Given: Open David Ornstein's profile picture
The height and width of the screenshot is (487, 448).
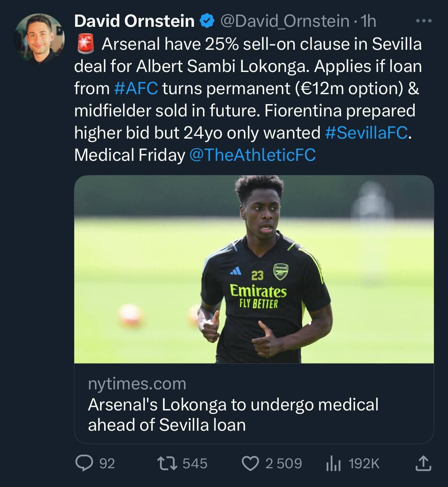Looking at the screenshot, I should [x=39, y=38].
